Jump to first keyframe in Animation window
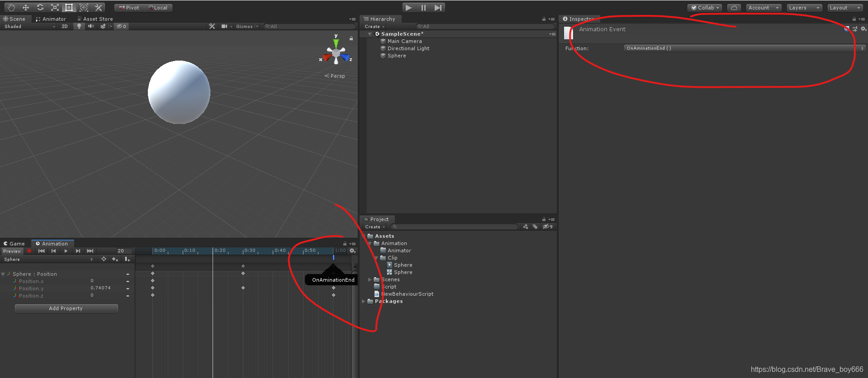Viewport: 868px width, 378px height. coord(42,251)
